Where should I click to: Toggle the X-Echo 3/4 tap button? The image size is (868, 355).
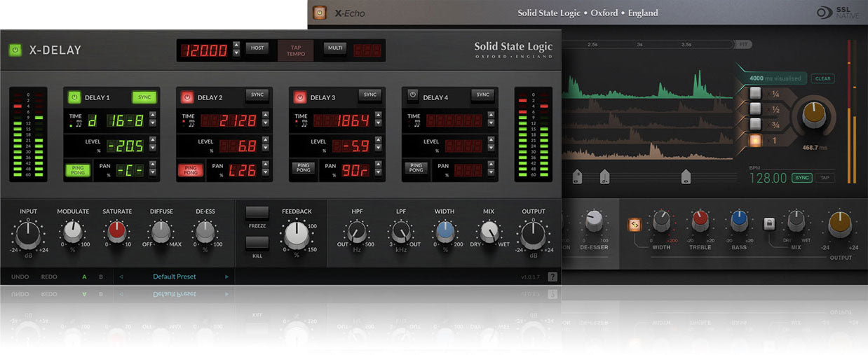(756, 124)
